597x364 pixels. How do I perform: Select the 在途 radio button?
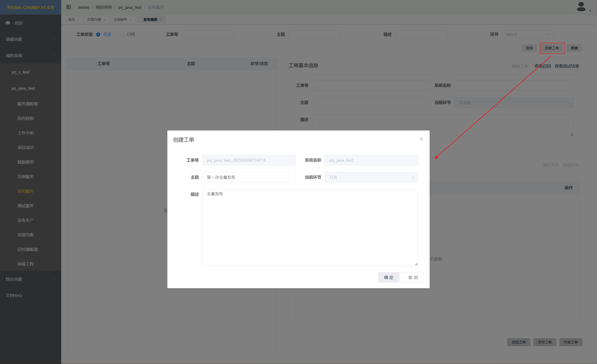98,34
